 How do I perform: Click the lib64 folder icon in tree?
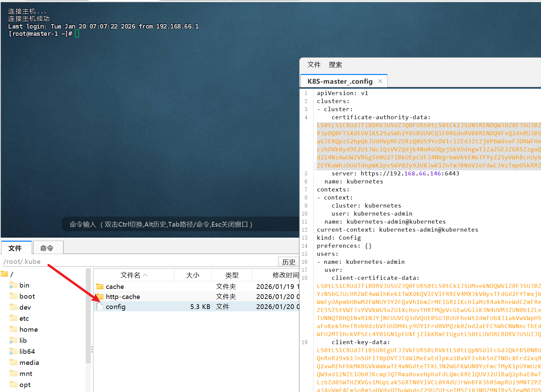tap(13, 351)
